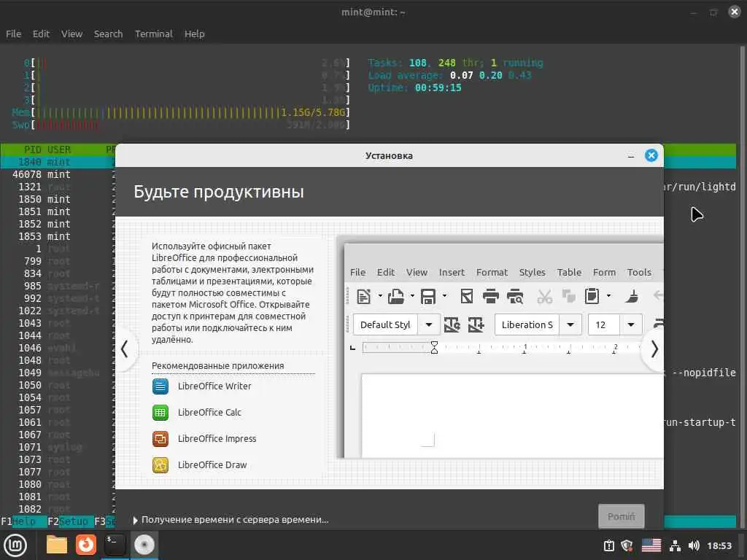
Task: Select the htop row with PID 1071
Action: tap(58, 447)
